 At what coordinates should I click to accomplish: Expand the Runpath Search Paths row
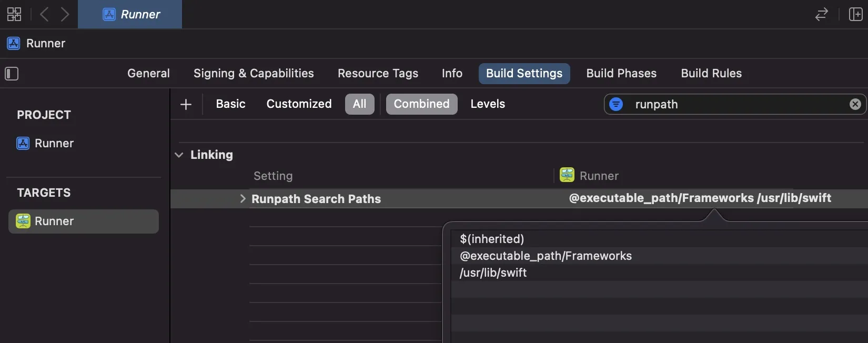pos(243,199)
